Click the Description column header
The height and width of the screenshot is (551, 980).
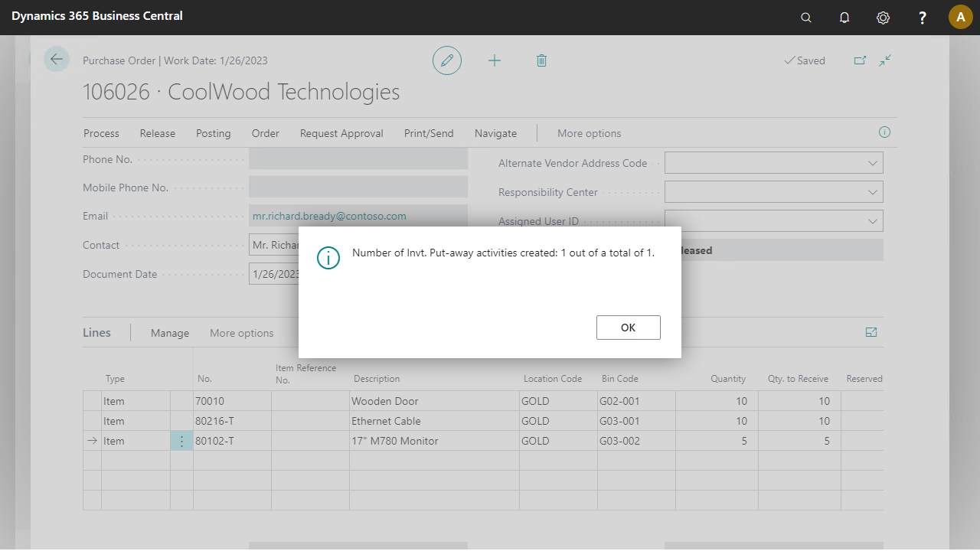377,379
